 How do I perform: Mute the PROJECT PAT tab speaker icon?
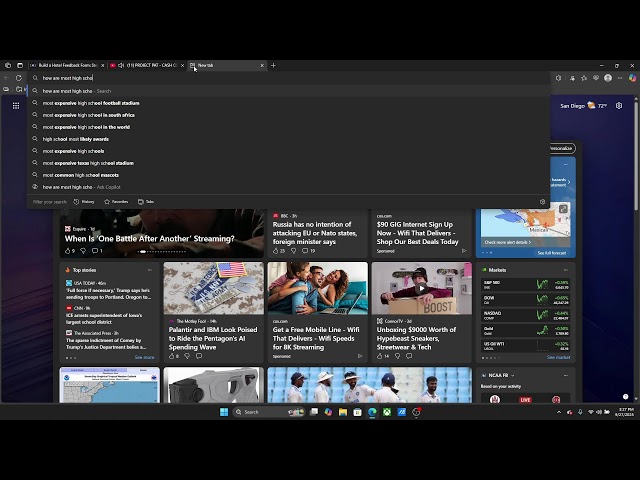121,65
